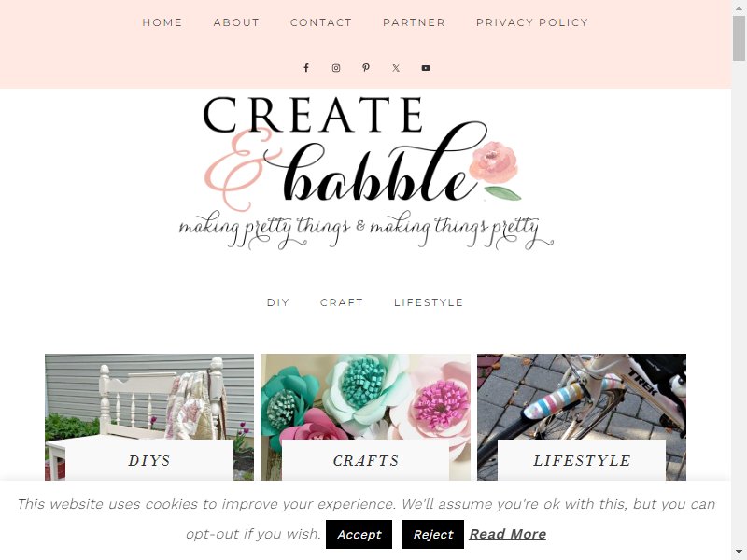The height and width of the screenshot is (560, 747).
Task: Open the Pinterest social icon
Action: pos(366,68)
